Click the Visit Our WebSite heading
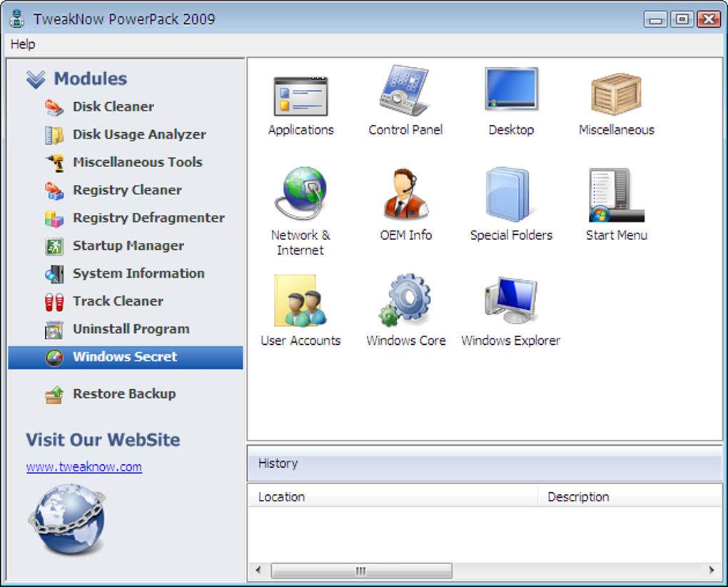The width and height of the screenshot is (728, 587). 103,440
